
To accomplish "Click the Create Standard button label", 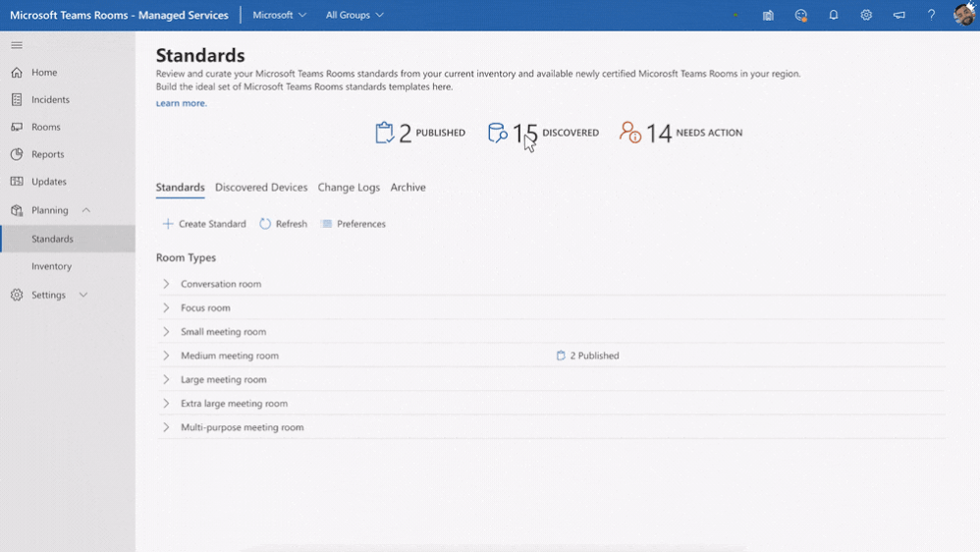I will pyautogui.click(x=212, y=224).
